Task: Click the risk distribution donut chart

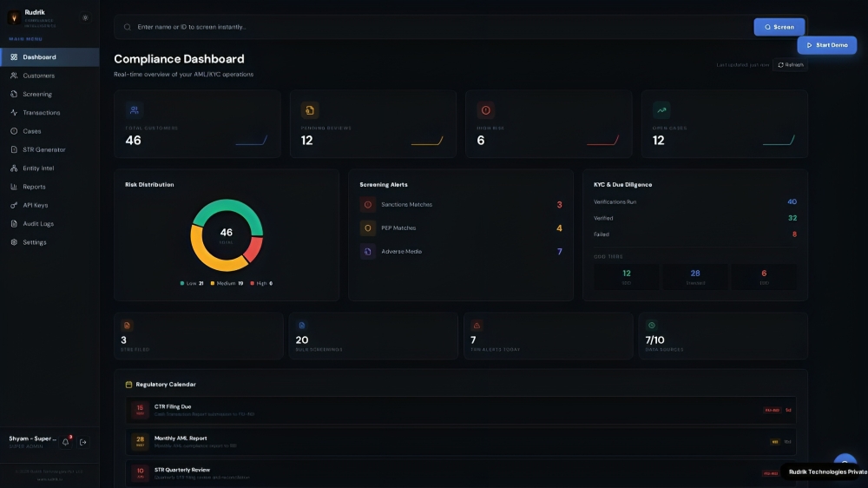Action: point(227,234)
